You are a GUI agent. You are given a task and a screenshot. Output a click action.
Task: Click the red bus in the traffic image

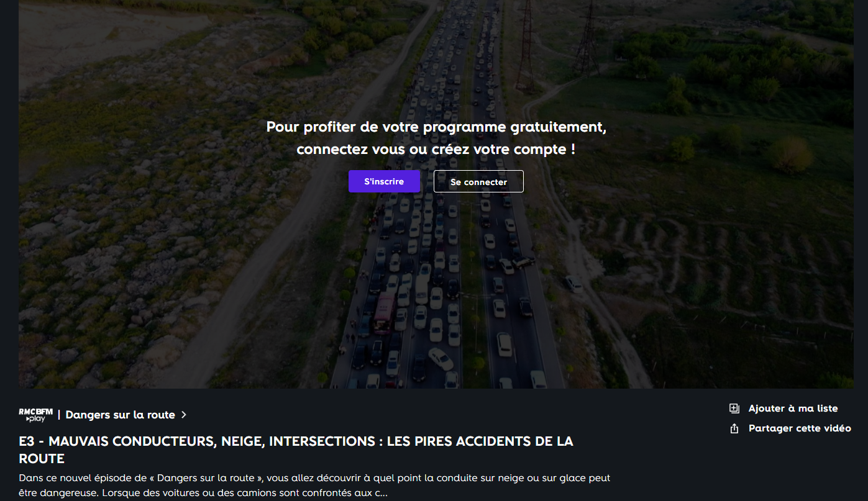(384, 314)
